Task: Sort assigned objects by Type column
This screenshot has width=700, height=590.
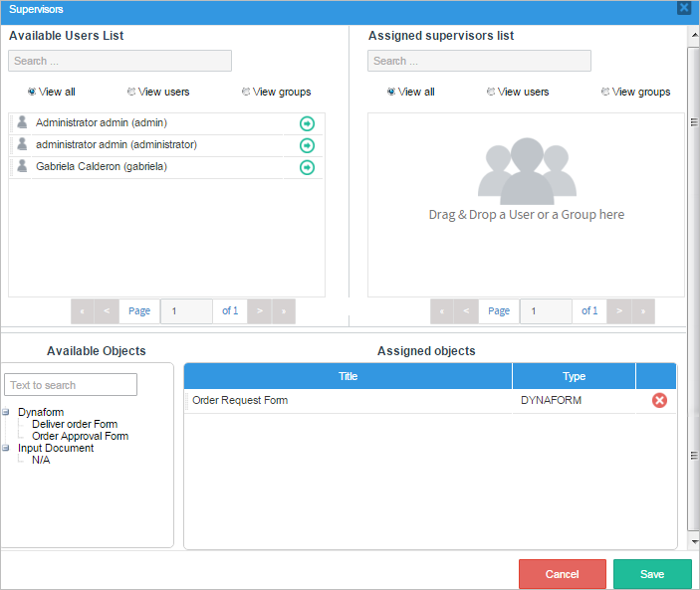Action: point(574,376)
